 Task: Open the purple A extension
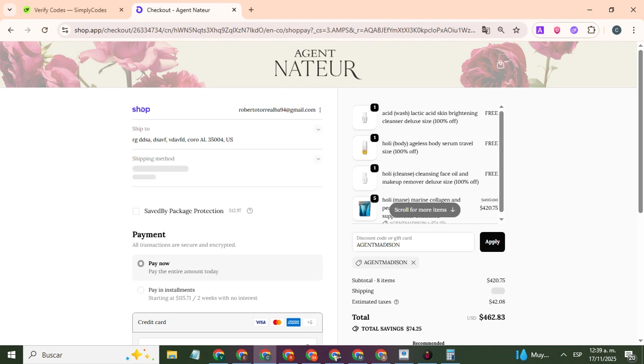pos(540,30)
